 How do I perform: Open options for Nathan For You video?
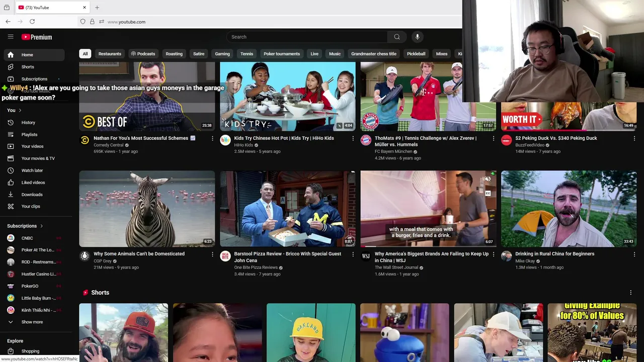coord(212,138)
